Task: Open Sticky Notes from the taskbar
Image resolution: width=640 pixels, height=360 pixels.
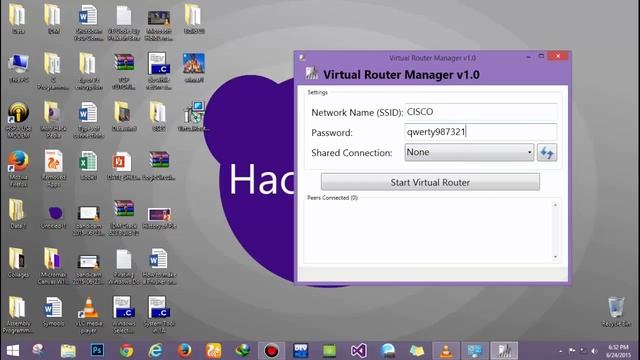Action: point(417,351)
